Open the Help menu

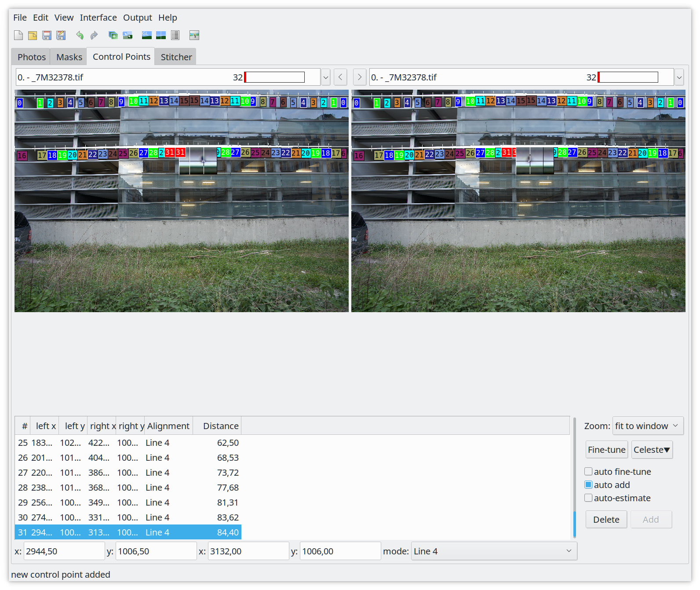pyautogui.click(x=168, y=18)
